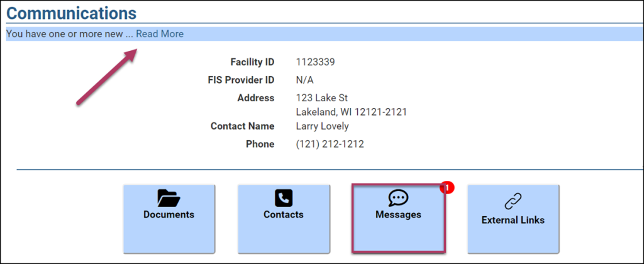The image size is (644, 264).
Task: Click the street address 123 Lake St
Action: [x=322, y=98]
